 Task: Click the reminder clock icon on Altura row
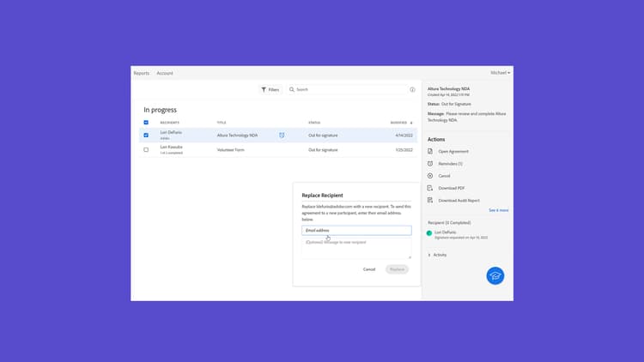click(x=282, y=135)
